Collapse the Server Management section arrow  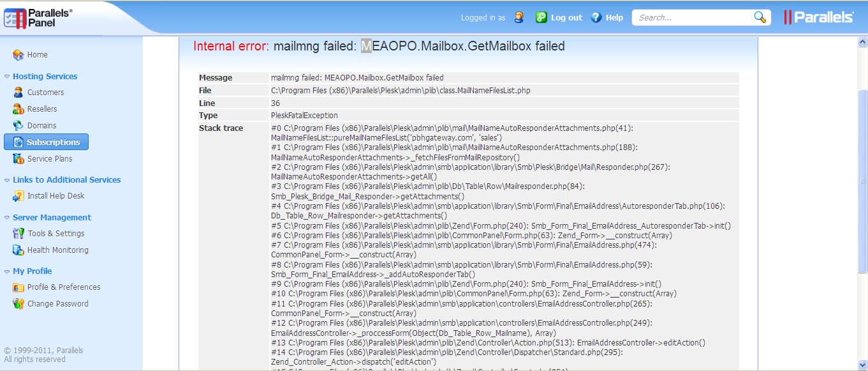pyautogui.click(x=7, y=218)
